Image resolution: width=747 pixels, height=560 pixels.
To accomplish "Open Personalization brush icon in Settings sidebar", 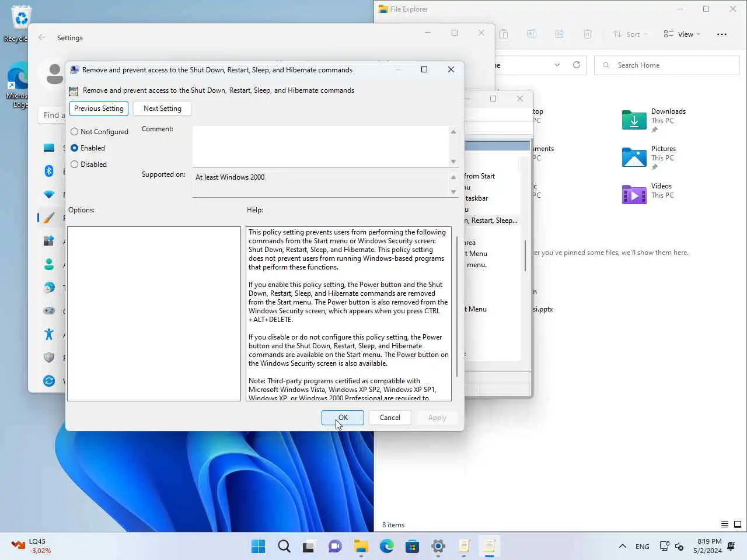I will (49, 218).
